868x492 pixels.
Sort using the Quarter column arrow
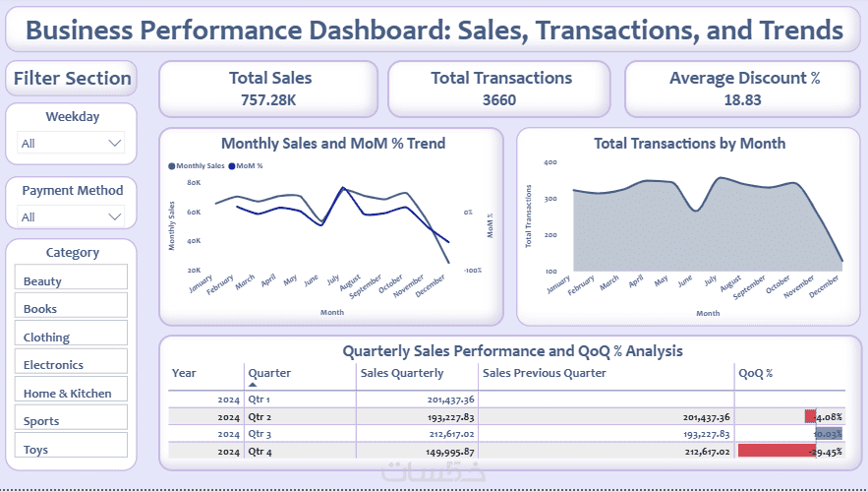pos(253,384)
